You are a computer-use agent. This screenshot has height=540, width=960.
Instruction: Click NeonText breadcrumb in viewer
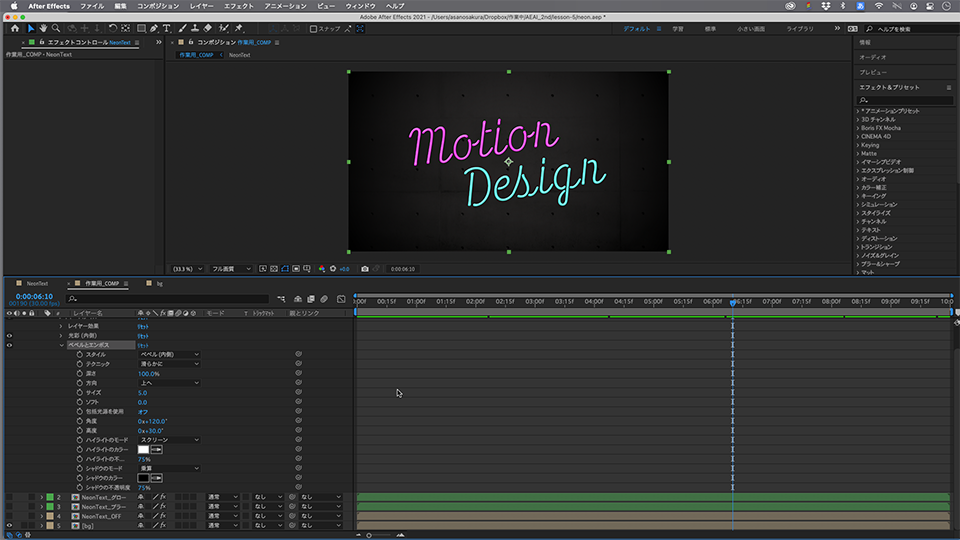(239, 55)
